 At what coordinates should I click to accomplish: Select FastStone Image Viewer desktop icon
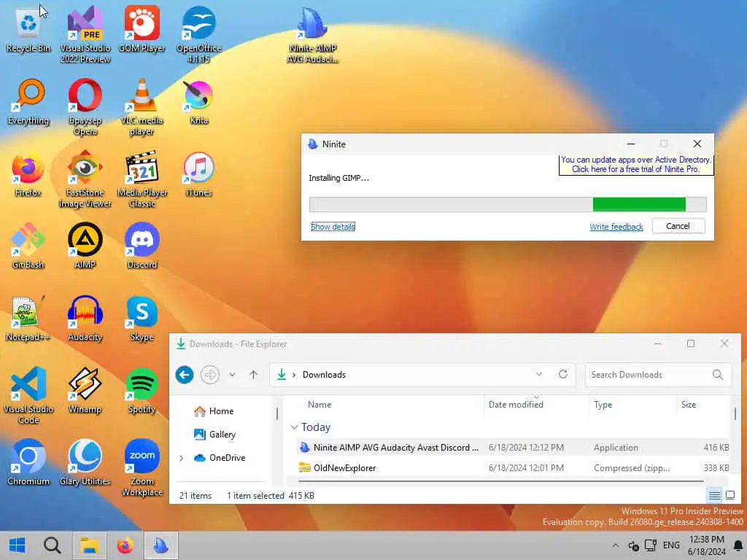[85, 180]
